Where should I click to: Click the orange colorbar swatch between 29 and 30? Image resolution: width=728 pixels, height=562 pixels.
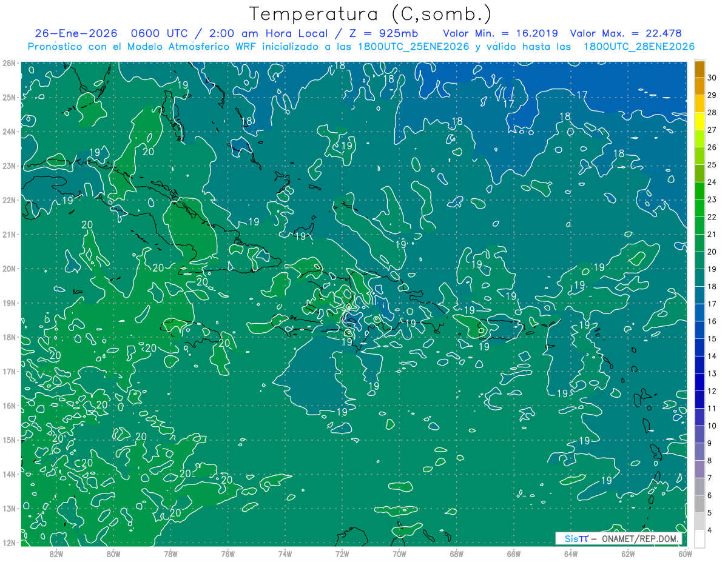point(699,87)
